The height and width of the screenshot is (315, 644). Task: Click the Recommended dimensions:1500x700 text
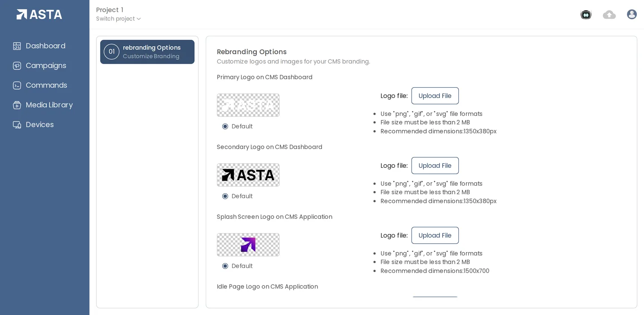point(435,271)
